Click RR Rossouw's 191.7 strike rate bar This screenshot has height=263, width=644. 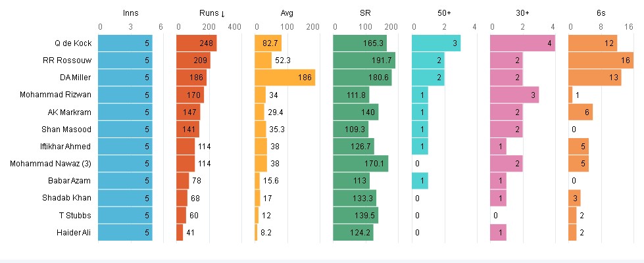pos(364,60)
